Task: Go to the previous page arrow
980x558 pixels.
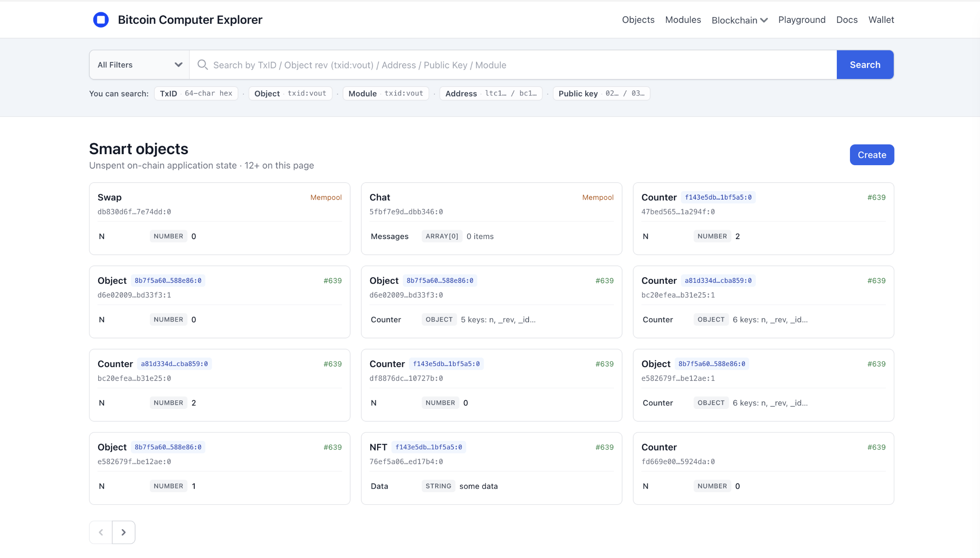Action: click(x=101, y=532)
